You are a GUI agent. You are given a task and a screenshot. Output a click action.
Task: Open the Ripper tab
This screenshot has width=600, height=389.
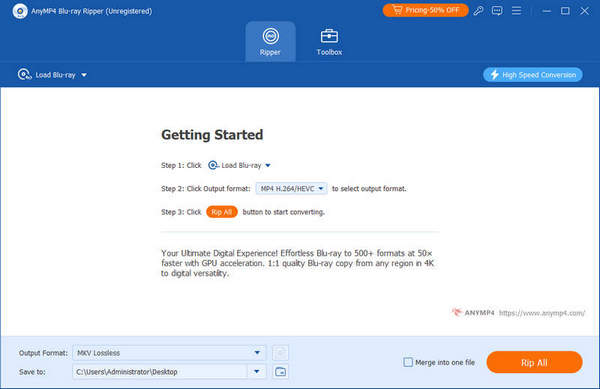(x=271, y=42)
